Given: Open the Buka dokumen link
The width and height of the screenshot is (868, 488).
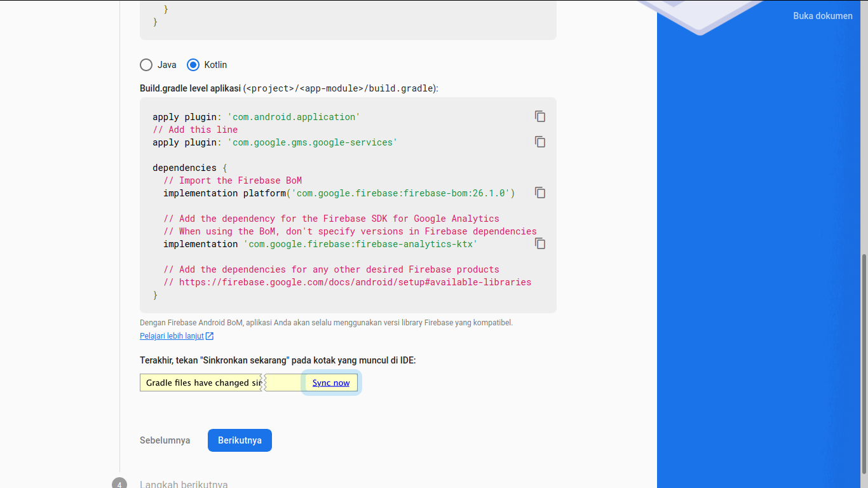Looking at the screenshot, I should [822, 15].
